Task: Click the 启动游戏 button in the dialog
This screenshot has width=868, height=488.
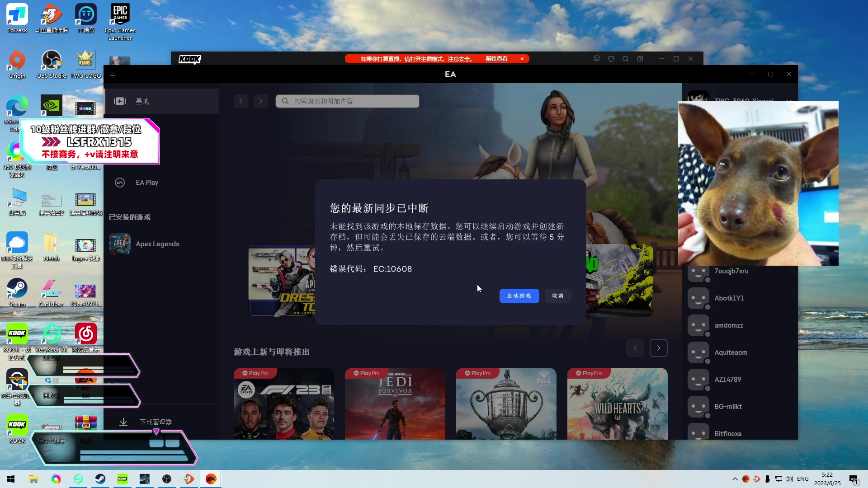Action: [x=519, y=296]
